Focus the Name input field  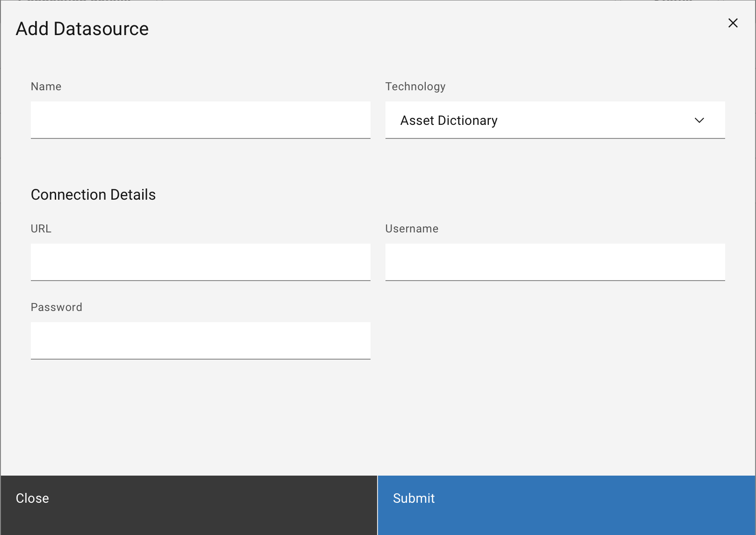point(200,120)
